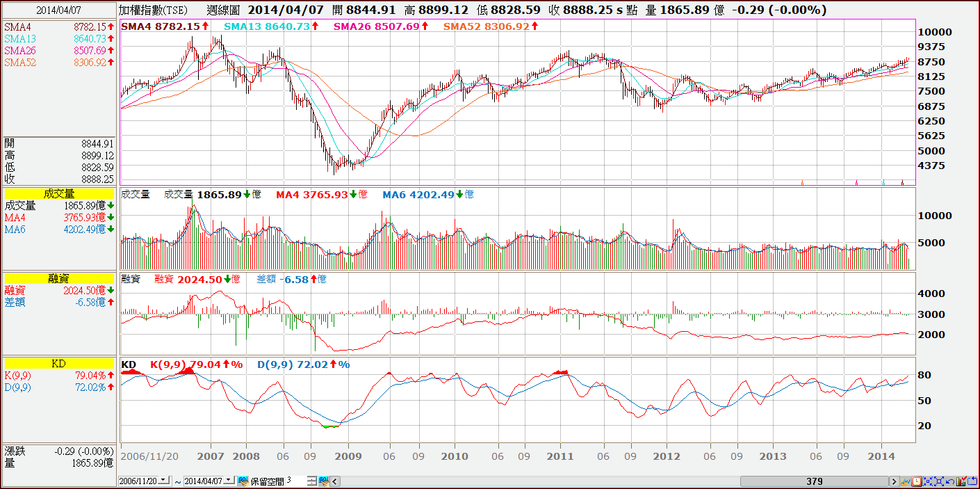Image resolution: width=980 pixels, height=489 pixels.
Task: Click the shrink inward arrows icon
Action: tap(928, 481)
